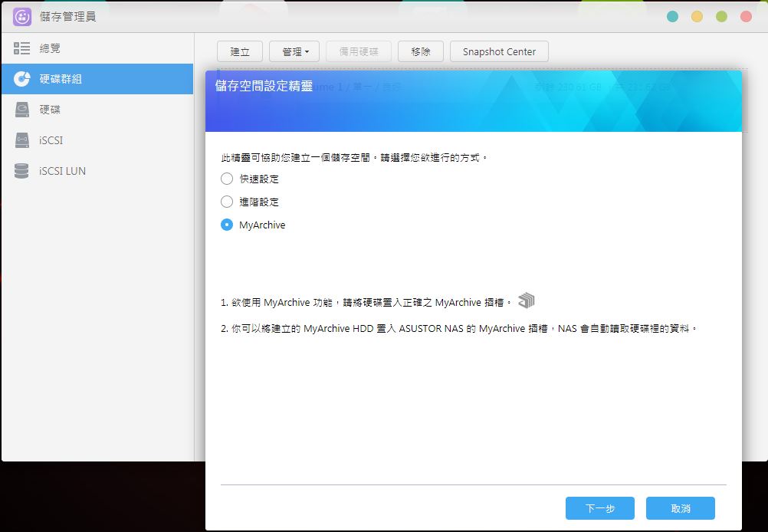This screenshot has height=532, width=768.
Task: Click the yellow circle window button
Action: (x=697, y=17)
